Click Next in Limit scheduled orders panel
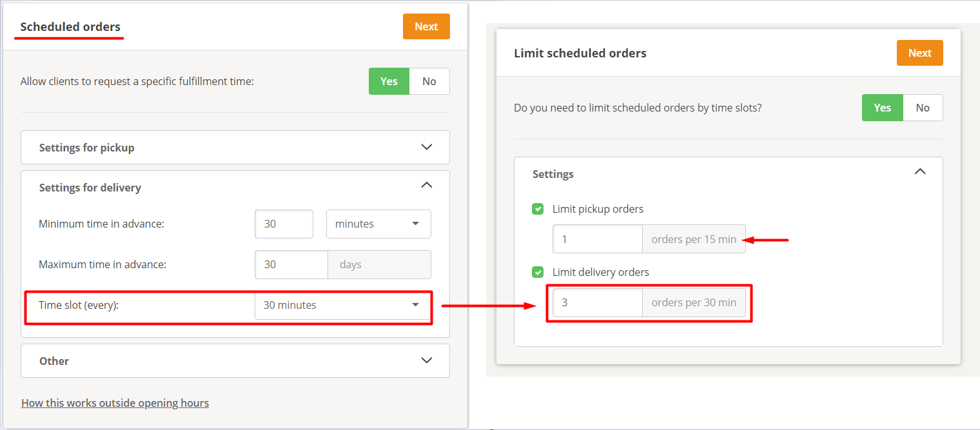Image resolution: width=980 pixels, height=430 pixels. pyautogui.click(x=919, y=53)
